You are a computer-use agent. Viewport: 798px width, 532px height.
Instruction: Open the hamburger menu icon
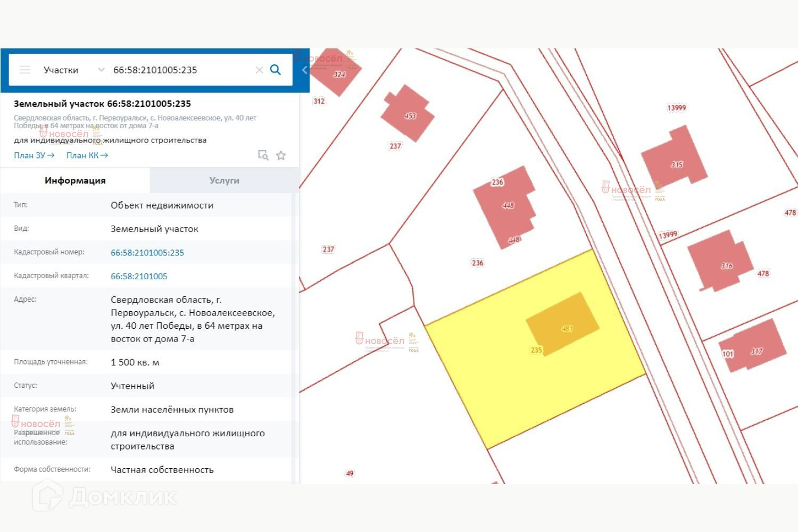click(x=24, y=70)
